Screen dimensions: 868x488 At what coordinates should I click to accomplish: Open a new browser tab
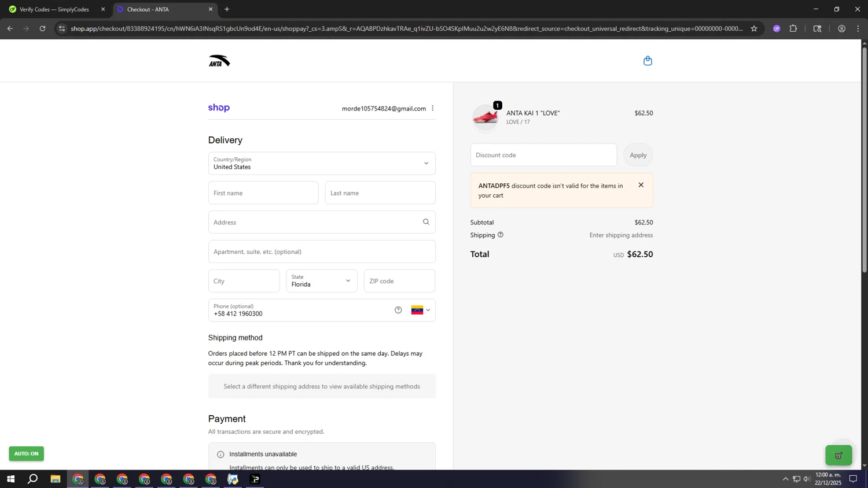[x=227, y=9]
